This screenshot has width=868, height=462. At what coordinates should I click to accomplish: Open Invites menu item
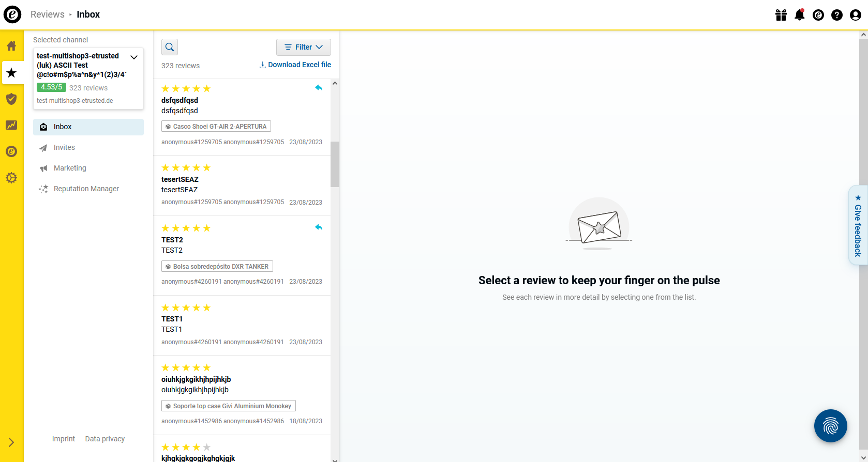click(x=88, y=148)
